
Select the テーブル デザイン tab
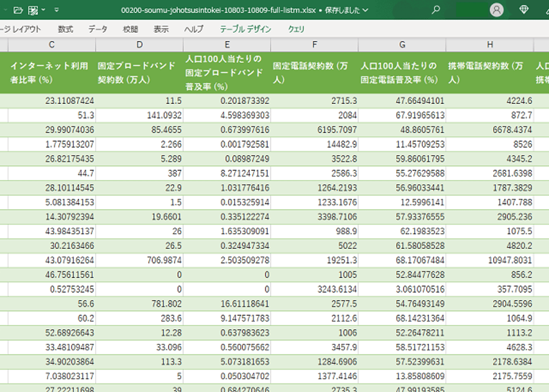pyautogui.click(x=245, y=29)
